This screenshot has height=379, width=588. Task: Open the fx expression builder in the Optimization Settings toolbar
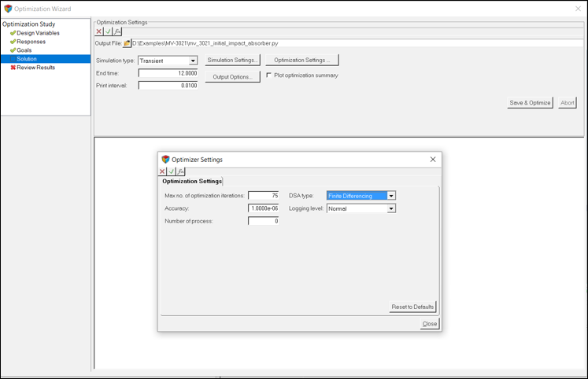pos(117,31)
